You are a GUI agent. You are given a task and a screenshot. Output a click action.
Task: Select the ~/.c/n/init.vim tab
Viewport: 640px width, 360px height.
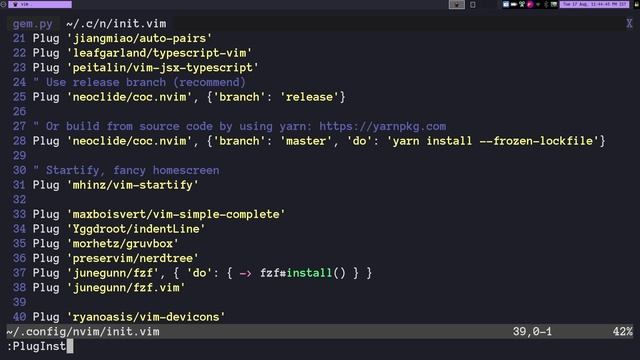pos(116,24)
